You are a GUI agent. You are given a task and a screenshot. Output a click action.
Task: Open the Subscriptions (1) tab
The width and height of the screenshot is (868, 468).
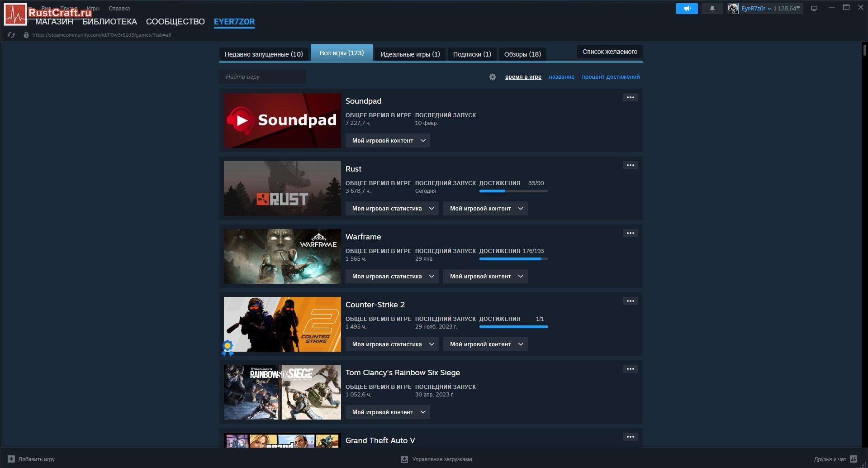472,54
